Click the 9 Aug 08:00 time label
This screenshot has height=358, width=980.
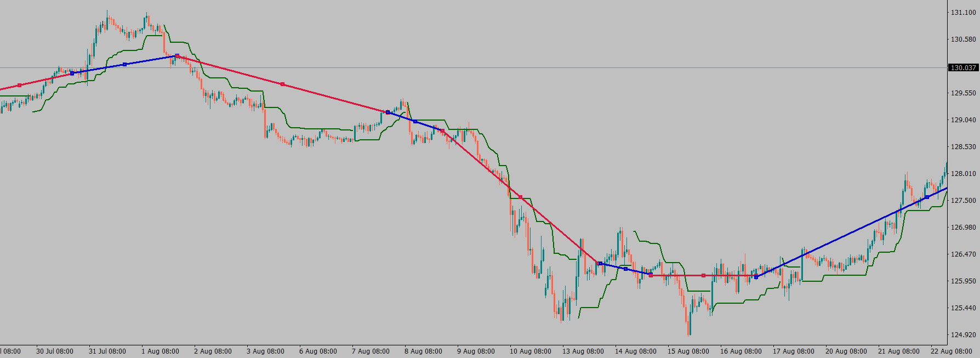coord(476,351)
